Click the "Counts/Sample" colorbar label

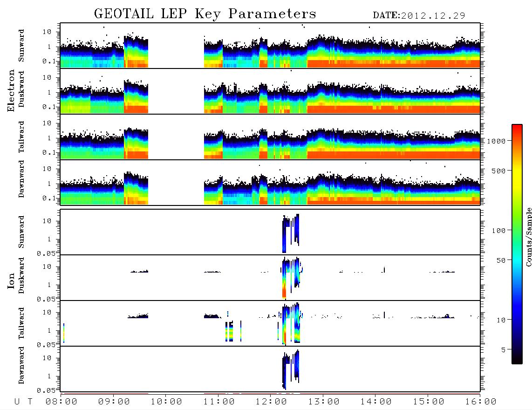click(528, 237)
